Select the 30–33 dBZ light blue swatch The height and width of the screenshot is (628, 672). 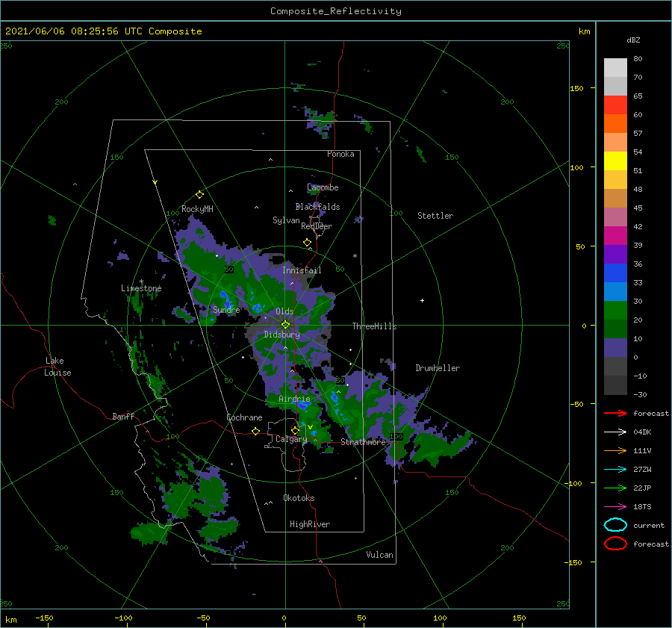[x=615, y=291]
